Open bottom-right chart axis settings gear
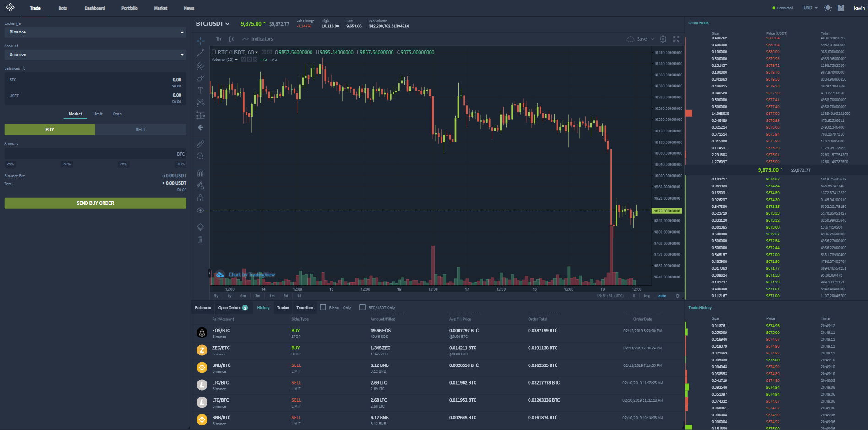 coord(678,296)
